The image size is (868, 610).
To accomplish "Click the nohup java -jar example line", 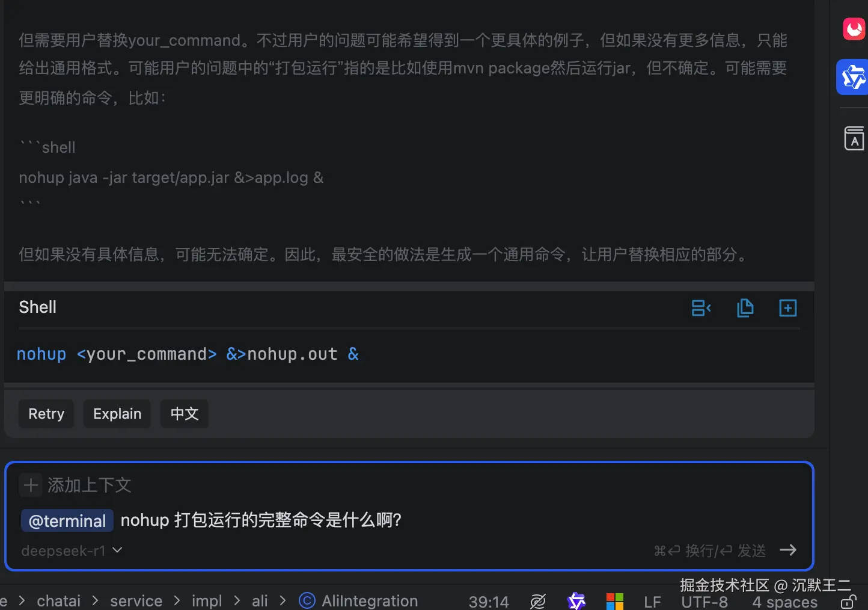I will pyautogui.click(x=171, y=177).
